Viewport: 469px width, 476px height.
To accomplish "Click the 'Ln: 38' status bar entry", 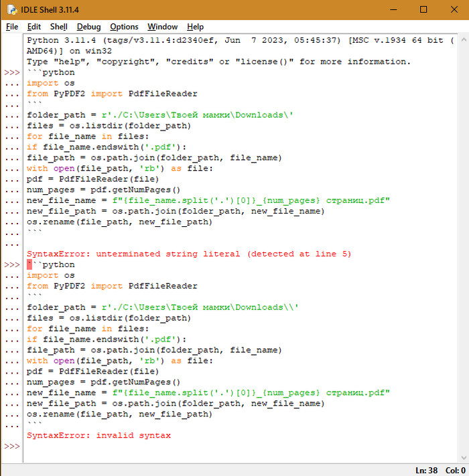I will pyautogui.click(x=427, y=470).
